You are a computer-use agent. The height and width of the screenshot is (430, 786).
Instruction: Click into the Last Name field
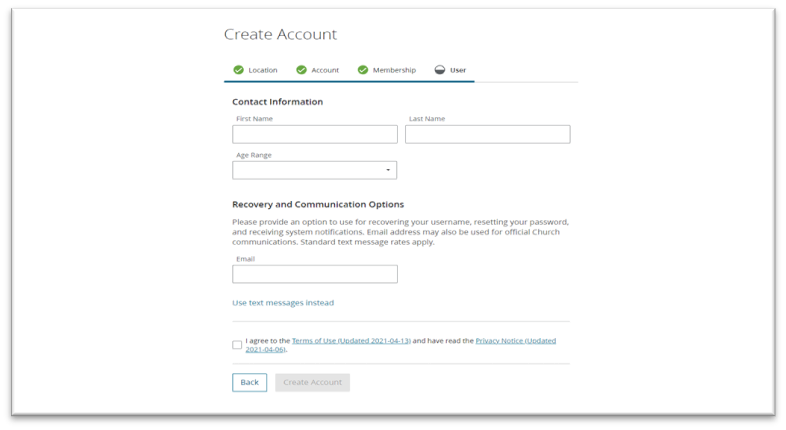pos(487,134)
